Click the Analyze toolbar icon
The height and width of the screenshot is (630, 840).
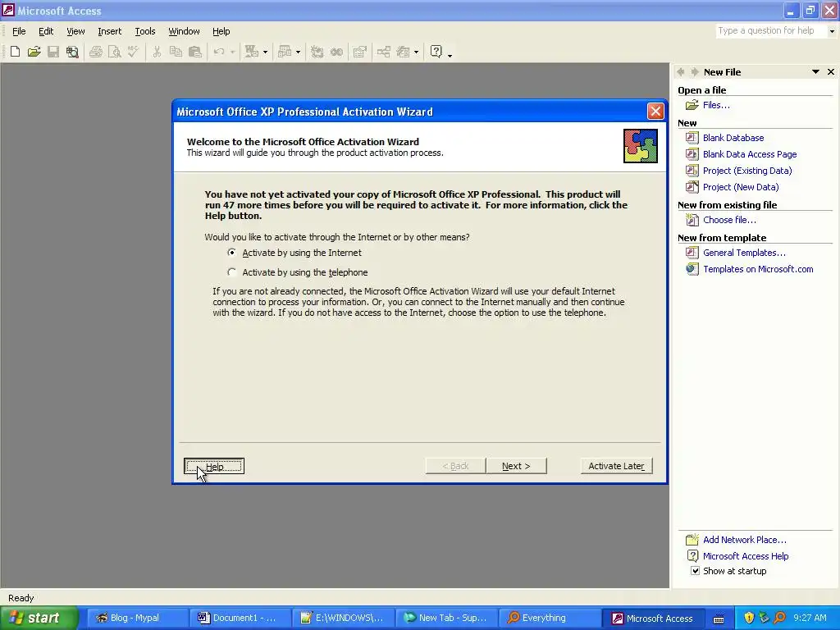(x=285, y=52)
